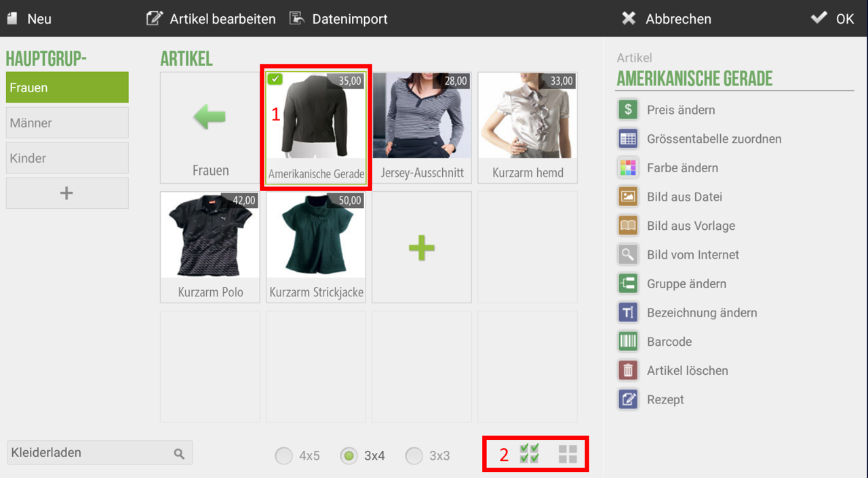868x478 pixels.
Task: Click the Bild aus Vorlage label
Action: coord(691,226)
